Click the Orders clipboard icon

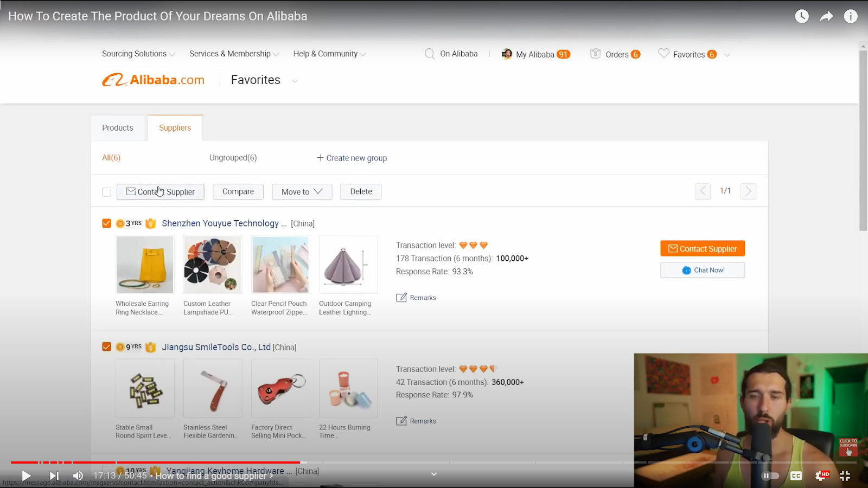pos(596,54)
